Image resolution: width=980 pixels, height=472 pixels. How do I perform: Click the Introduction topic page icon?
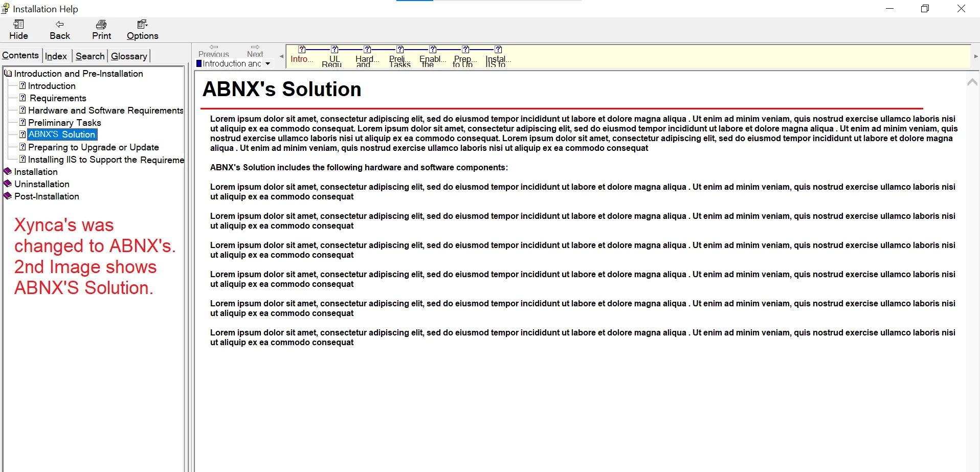pyautogui.click(x=23, y=85)
